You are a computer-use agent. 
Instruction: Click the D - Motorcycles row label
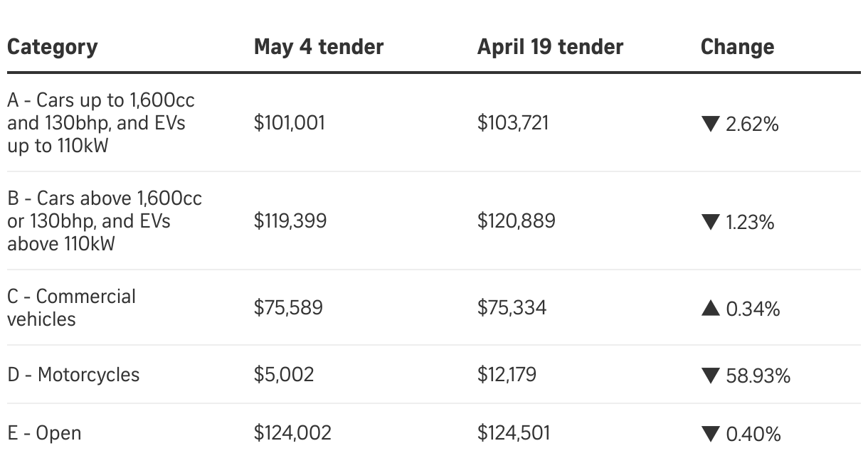click(74, 375)
